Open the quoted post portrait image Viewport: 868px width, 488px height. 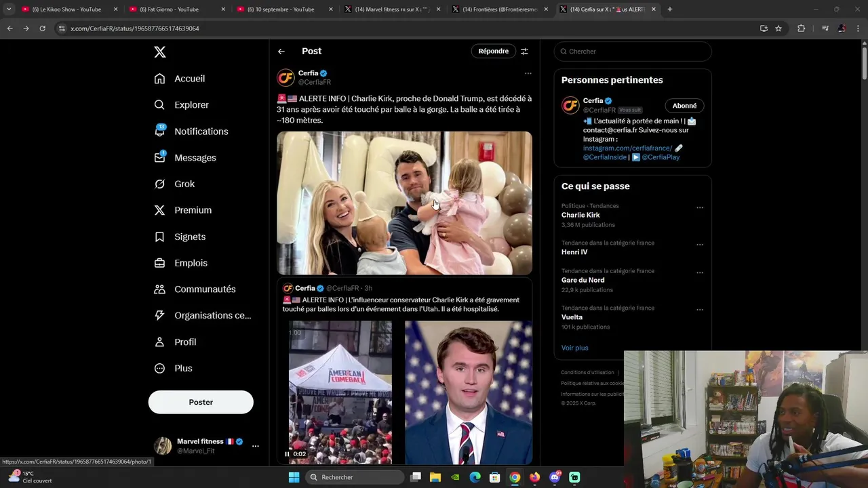click(x=469, y=392)
